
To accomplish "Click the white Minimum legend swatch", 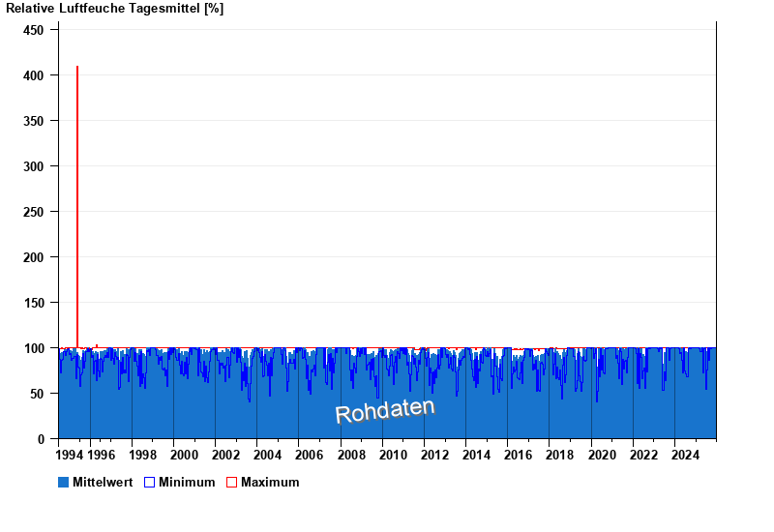I will pyautogui.click(x=150, y=482).
